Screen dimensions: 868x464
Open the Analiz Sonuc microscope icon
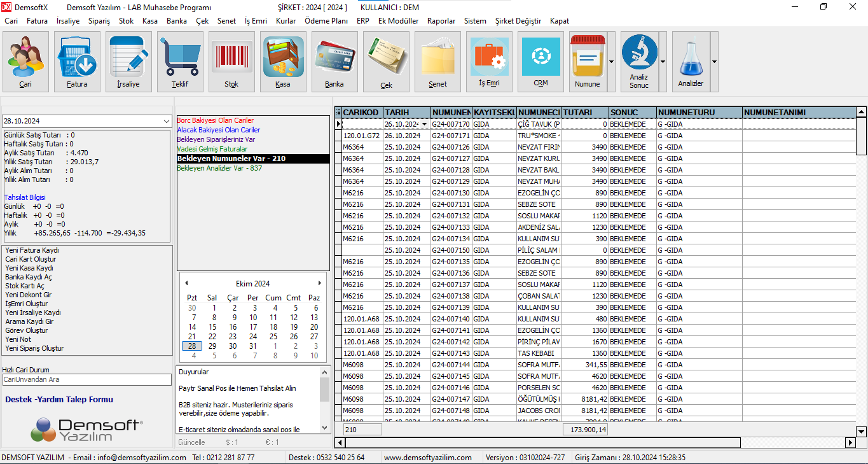(x=639, y=62)
